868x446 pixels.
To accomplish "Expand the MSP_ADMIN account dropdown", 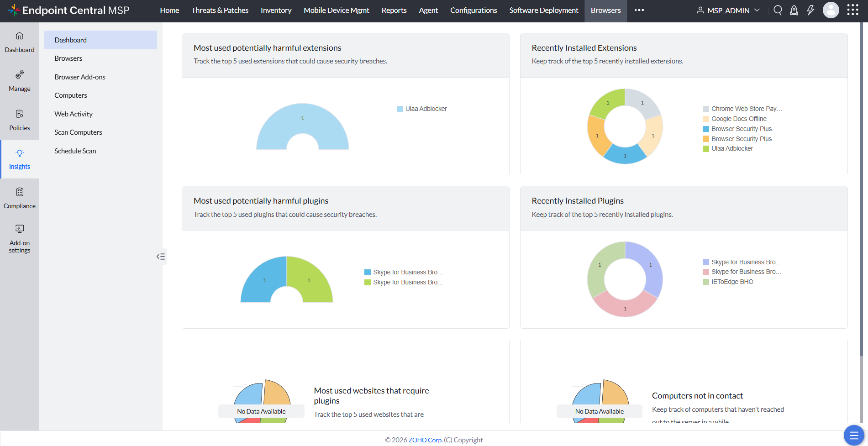I will coord(728,10).
